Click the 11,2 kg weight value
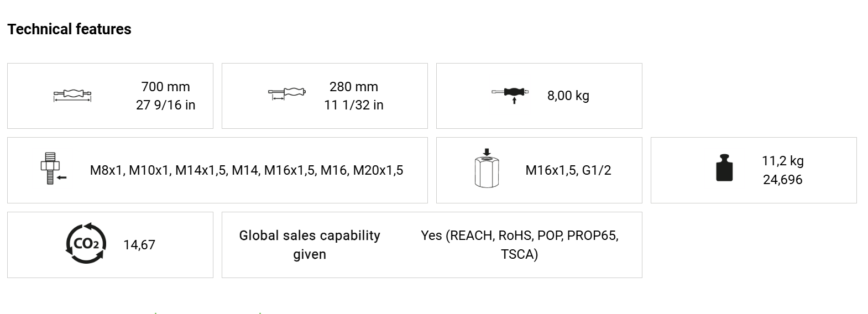Image resolution: width=868 pixels, height=314 pixels. point(782,161)
